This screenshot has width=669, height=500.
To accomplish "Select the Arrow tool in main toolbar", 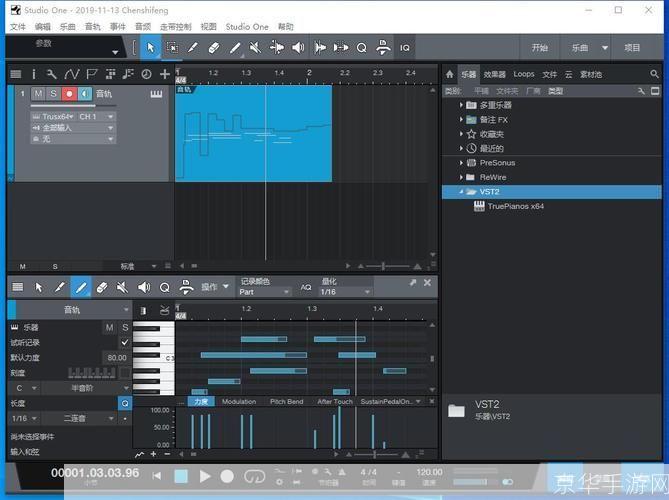I will (150, 47).
